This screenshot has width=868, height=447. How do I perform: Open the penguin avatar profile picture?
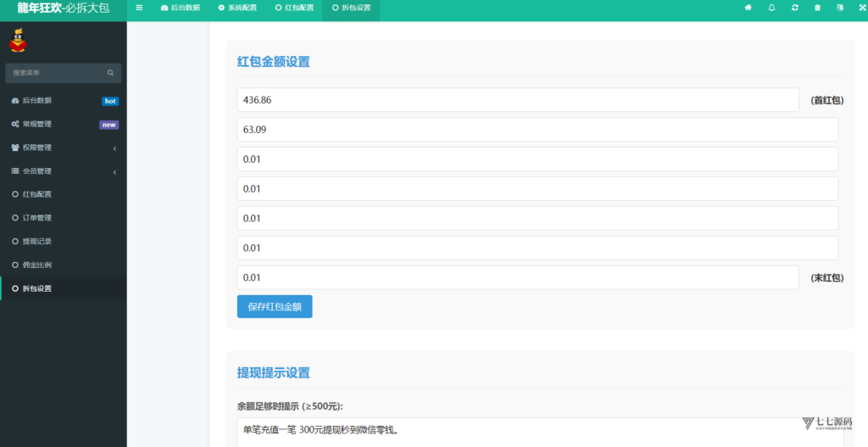19,41
